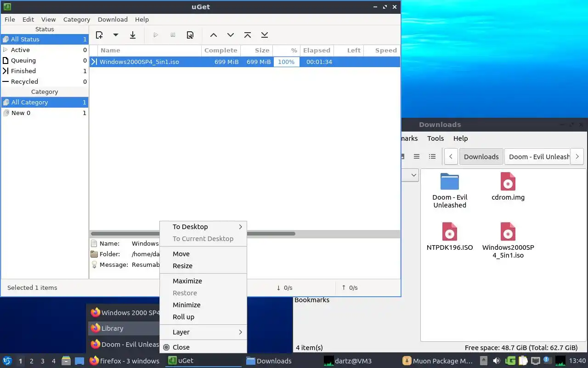This screenshot has width=588, height=368.
Task: Click the path bar left scroll arrow
Action: (451, 156)
